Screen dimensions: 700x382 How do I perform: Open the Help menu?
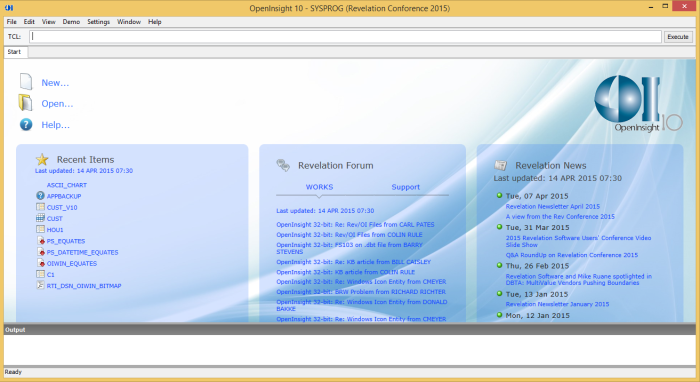click(154, 21)
